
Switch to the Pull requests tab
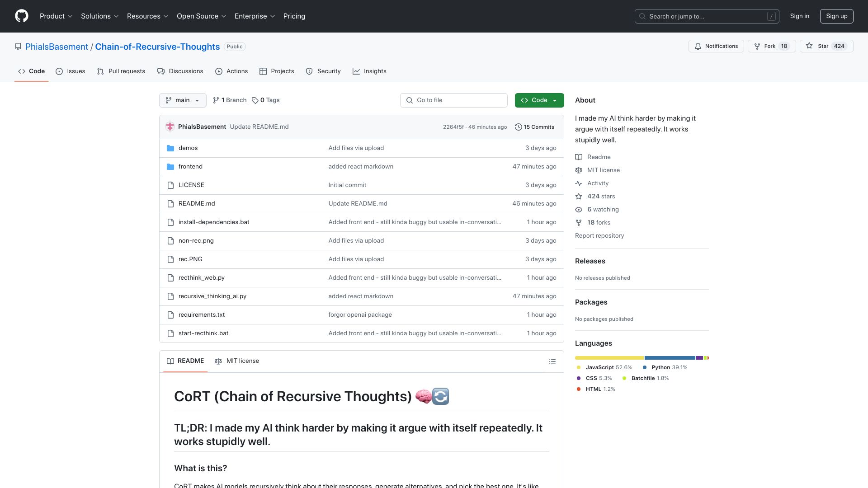click(121, 71)
